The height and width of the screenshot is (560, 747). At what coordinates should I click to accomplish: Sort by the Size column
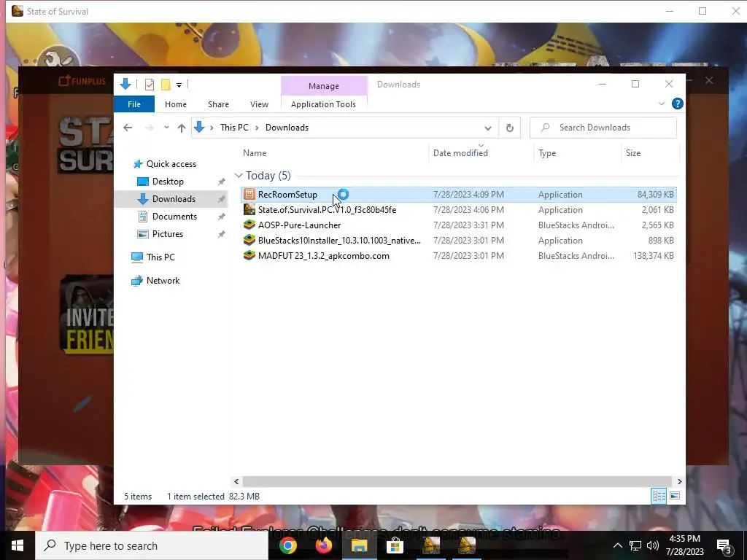pyautogui.click(x=633, y=153)
